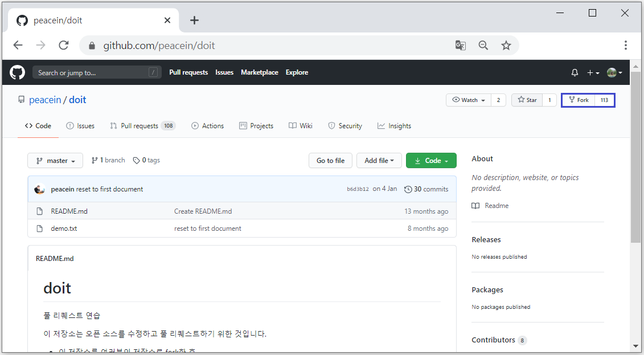The width and height of the screenshot is (644, 355).
Task: Expand the master branch dropdown
Action: pos(55,161)
